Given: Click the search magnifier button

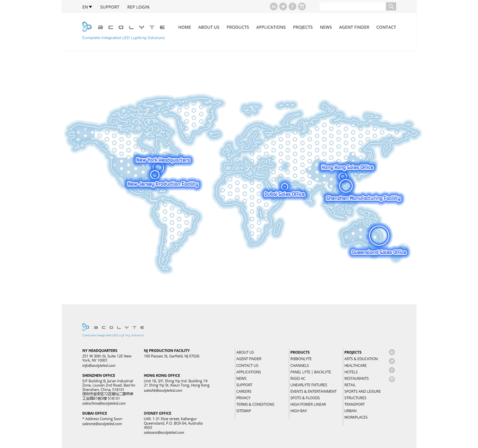Looking at the screenshot, I should pos(391,6).
